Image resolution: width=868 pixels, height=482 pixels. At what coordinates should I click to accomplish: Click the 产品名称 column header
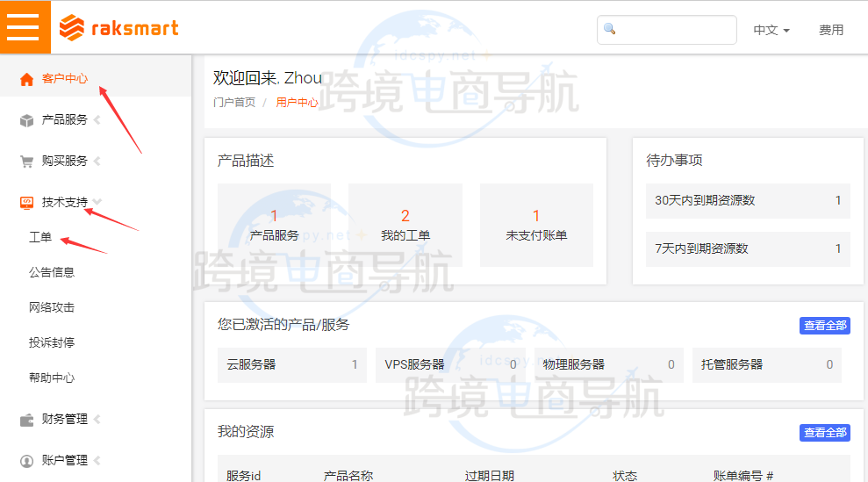click(x=348, y=475)
